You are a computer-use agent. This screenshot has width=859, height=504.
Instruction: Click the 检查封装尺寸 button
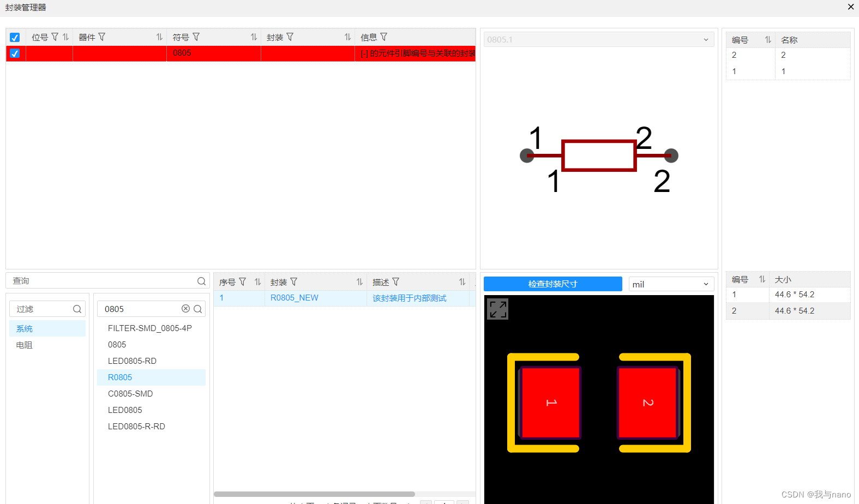click(x=552, y=284)
